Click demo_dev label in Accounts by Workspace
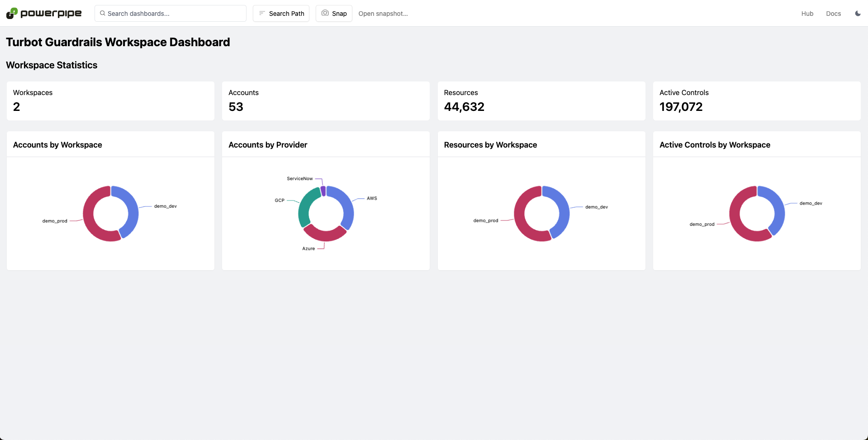868x440 pixels. click(x=166, y=206)
